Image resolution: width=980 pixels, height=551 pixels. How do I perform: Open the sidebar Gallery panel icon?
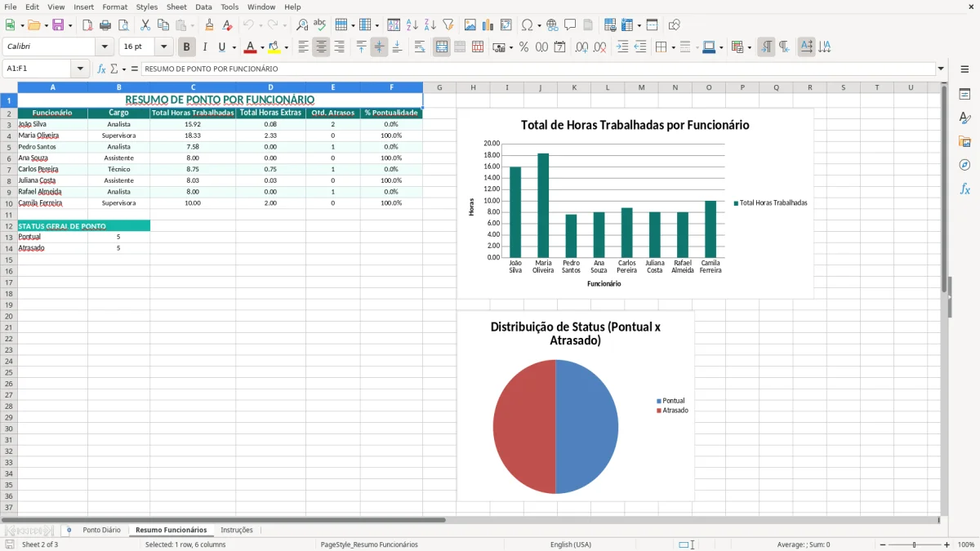click(x=964, y=142)
